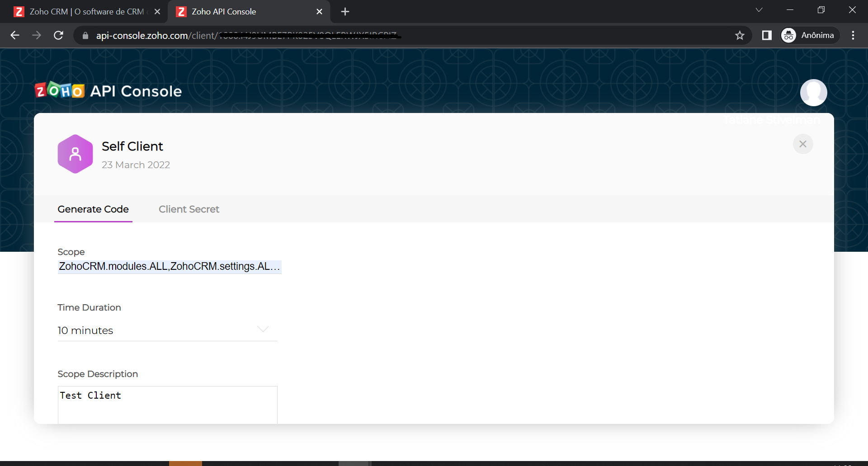Screen dimensions: 868x466
Task: Open the user profile avatar
Action: pos(813,93)
